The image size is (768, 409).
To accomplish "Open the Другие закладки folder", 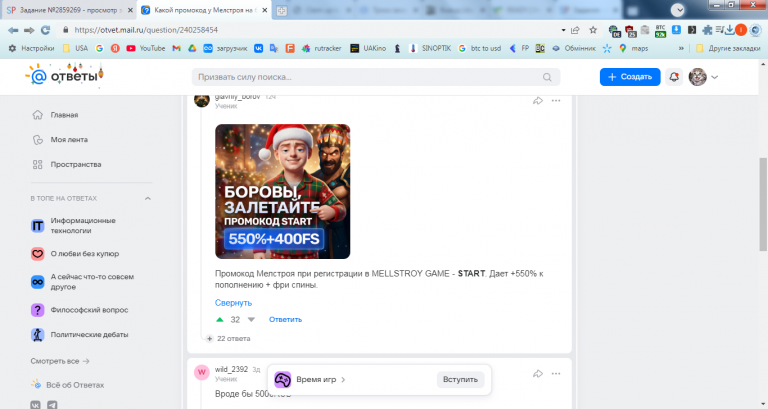I will [728, 48].
